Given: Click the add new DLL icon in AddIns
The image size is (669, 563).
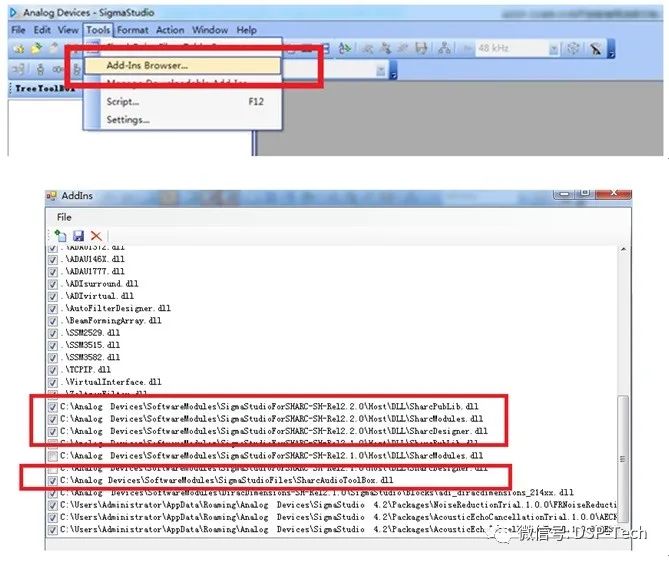Looking at the screenshot, I should click(61, 235).
